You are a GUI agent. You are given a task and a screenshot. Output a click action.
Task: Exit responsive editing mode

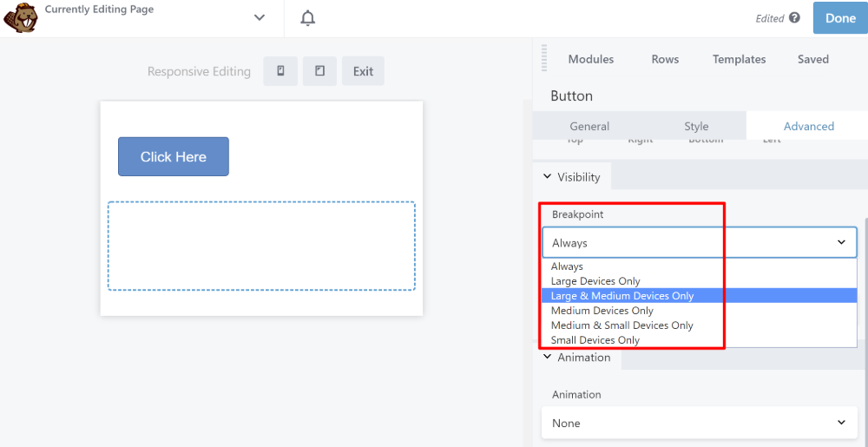(363, 71)
